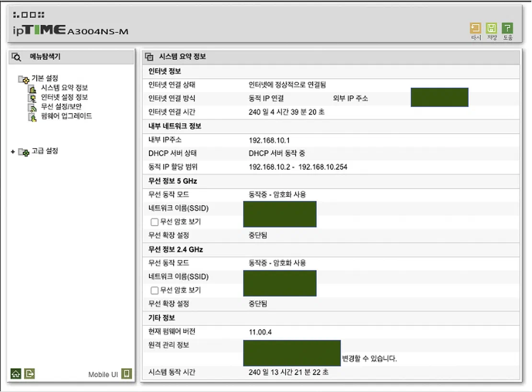532x392 pixels.
Task: Click the Mobile UI text link
Action: 103,374
